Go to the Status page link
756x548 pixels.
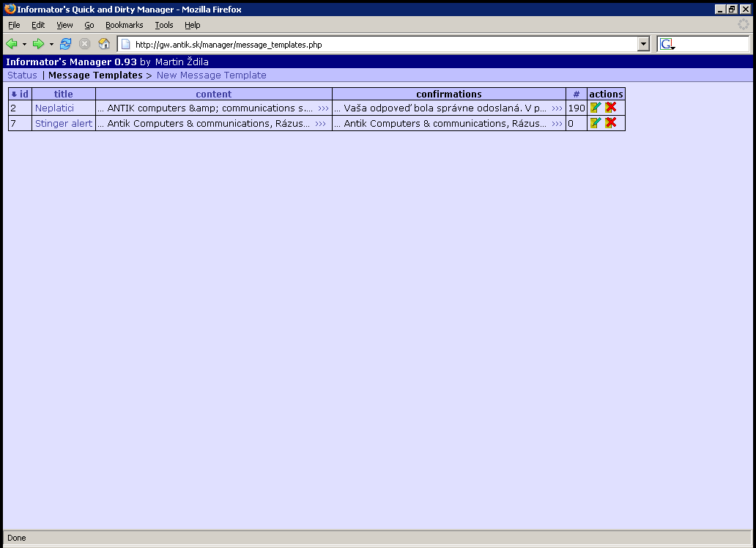(22, 75)
